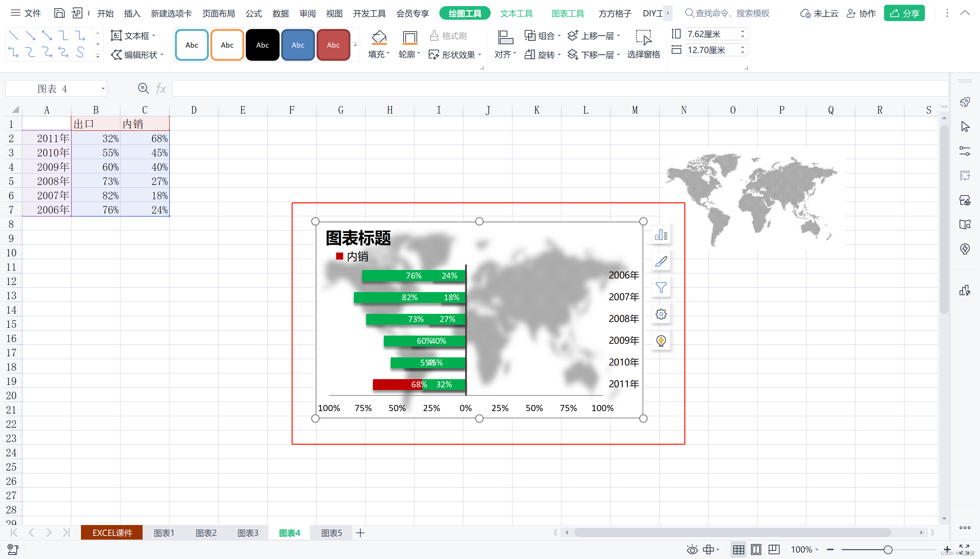Click the zoom out minus icon

tap(830, 550)
